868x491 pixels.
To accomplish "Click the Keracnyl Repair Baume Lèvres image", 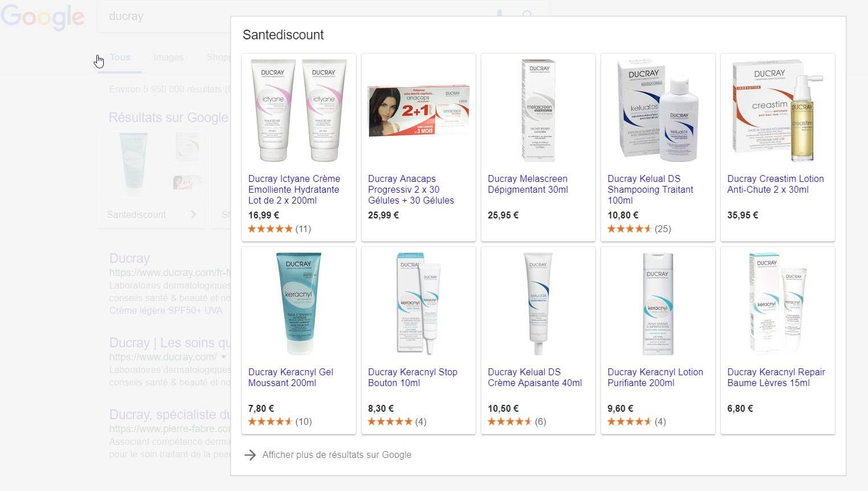I will [x=778, y=303].
